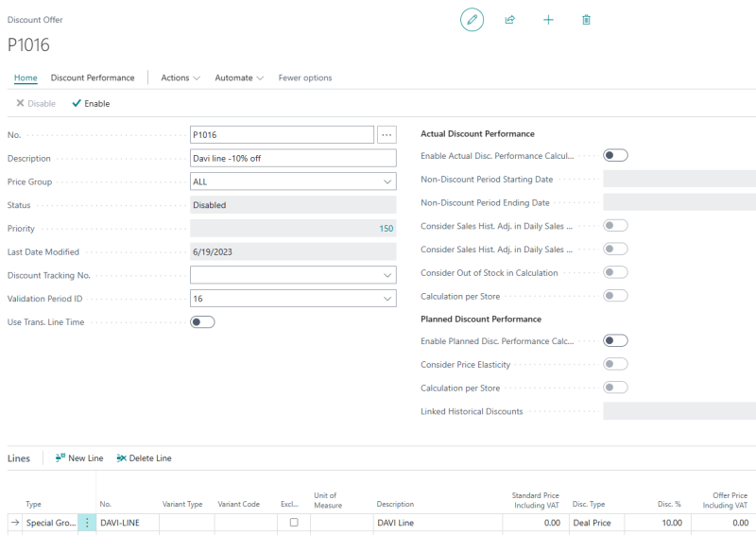This screenshot has width=756, height=535.
Task: Click Fewer options
Action: click(305, 78)
